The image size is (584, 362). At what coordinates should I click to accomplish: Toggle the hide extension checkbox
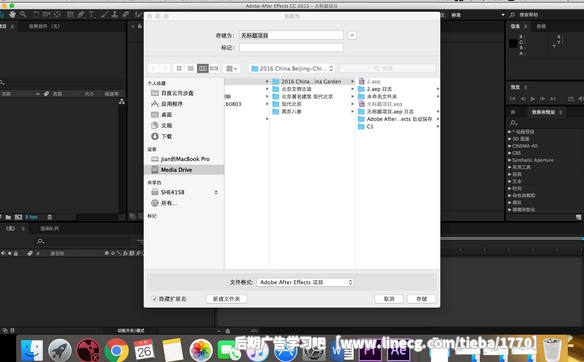coord(154,299)
